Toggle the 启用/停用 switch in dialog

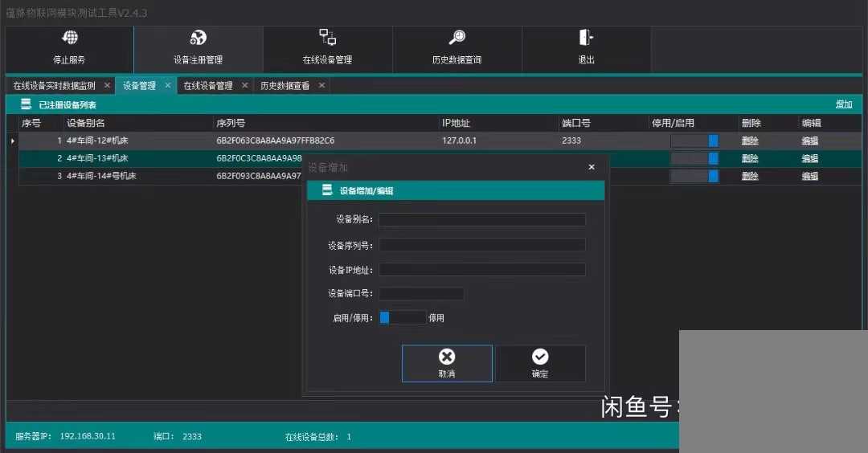403,317
